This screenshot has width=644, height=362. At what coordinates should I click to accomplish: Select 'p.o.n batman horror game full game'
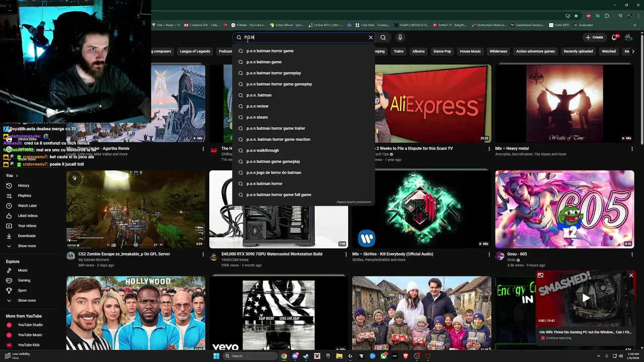303,195
